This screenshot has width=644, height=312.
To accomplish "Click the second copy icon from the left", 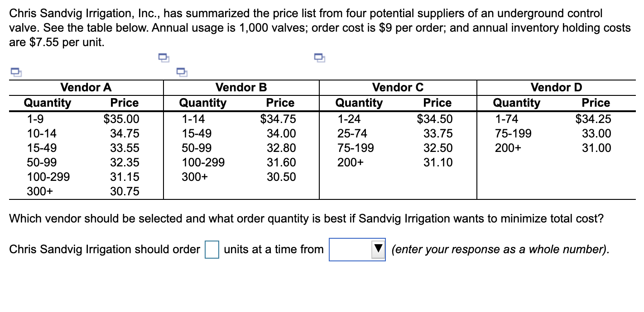I will click(x=163, y=57).
